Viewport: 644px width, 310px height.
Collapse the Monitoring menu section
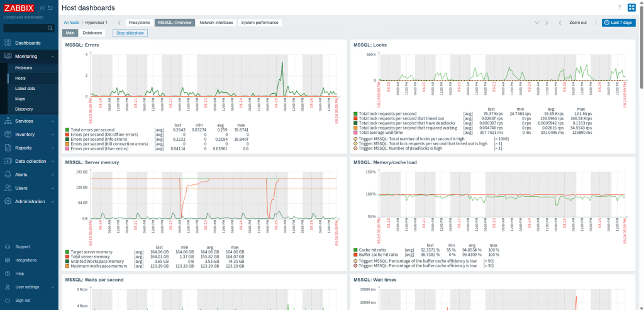(29, 56)
